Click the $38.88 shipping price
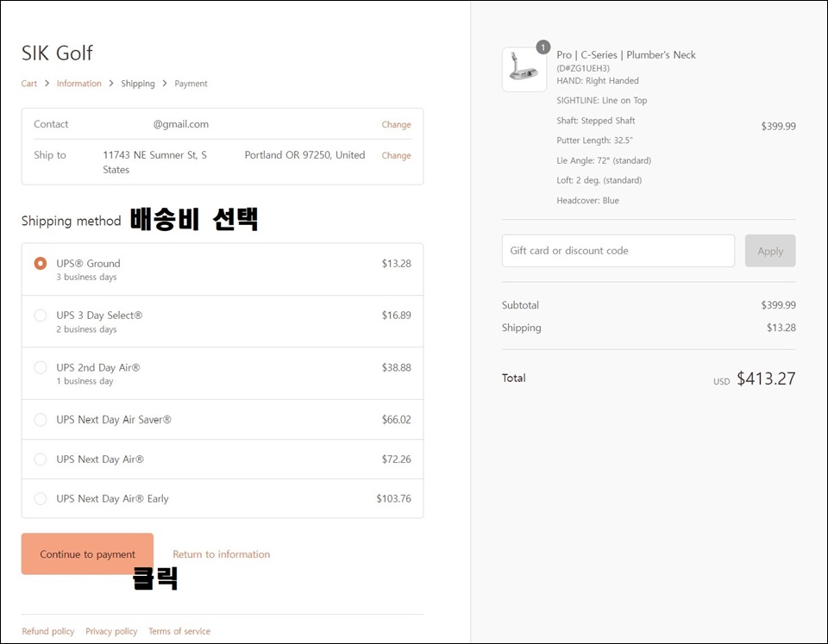The height and width of the screenshot is (644, 828). tap(396, 367)
